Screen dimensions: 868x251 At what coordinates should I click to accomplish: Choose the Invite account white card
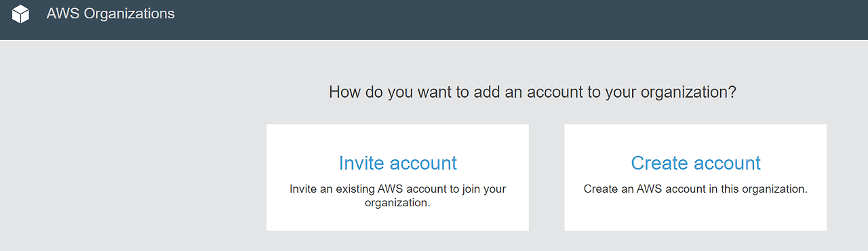click(x=397, y=177)
